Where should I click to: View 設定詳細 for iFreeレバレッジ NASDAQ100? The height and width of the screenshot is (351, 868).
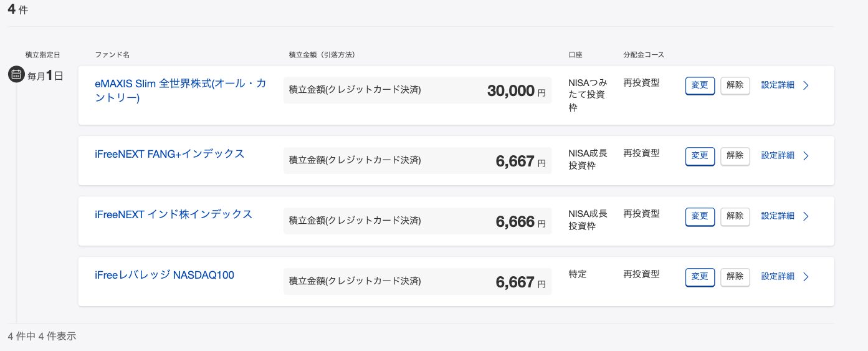[778, 277]
